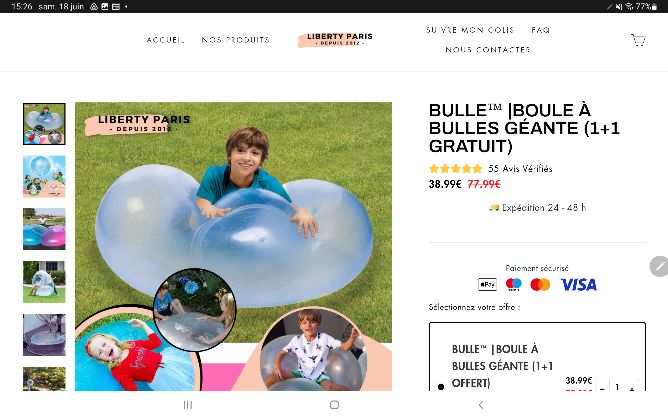
Task: Open the Accueil menu item
Action: tap(165, 40)
